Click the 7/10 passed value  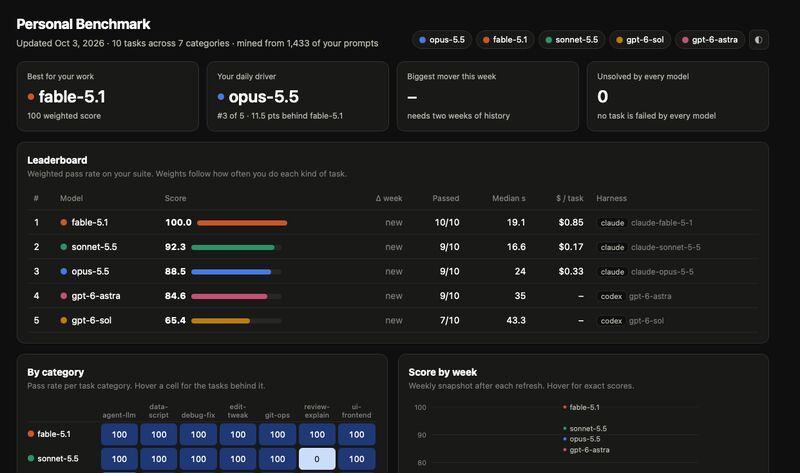point(449,320)
